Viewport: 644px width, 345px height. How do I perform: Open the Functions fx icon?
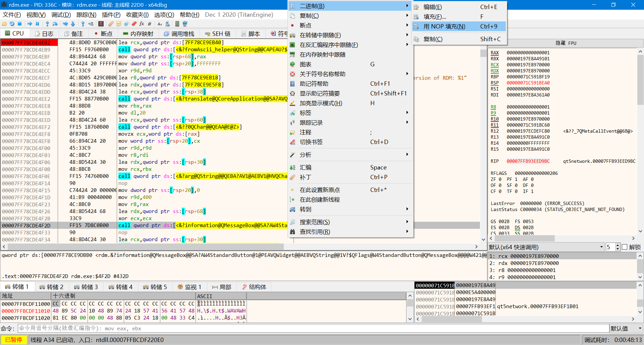pos(142,24)
